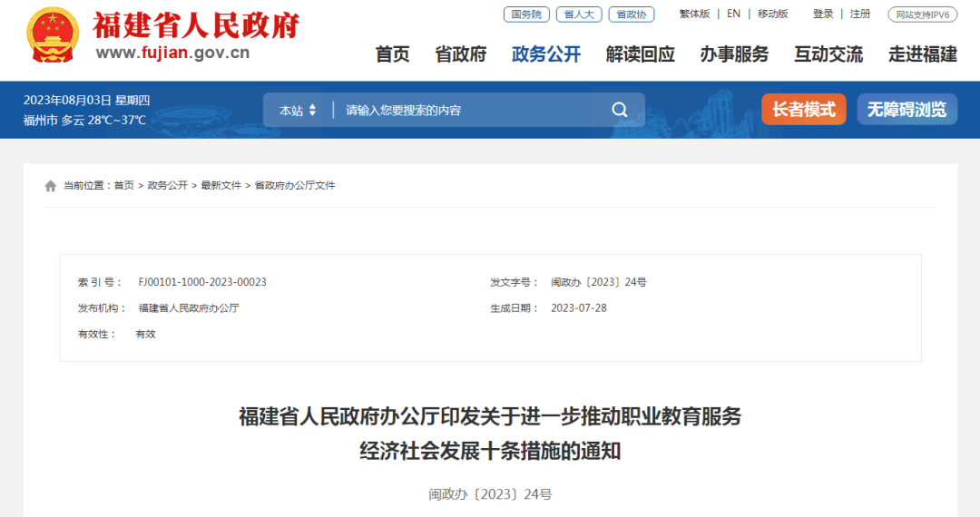
Task: Go to 首页 in breadcrumb
Action: pos(123,185)
